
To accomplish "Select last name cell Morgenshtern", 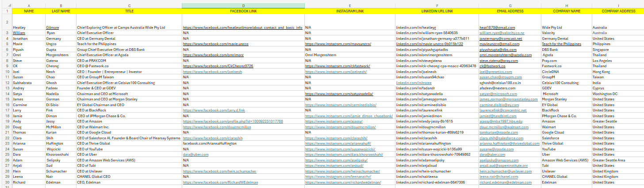I will [61, 55].
